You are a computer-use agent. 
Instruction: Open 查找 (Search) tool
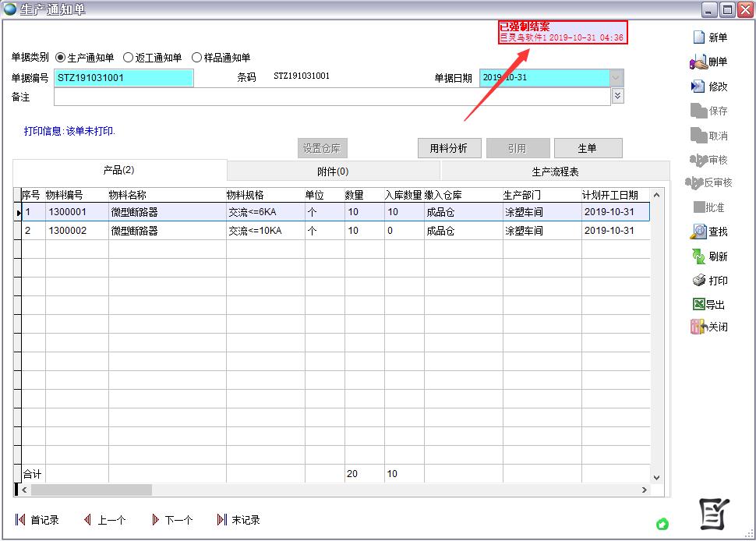tap(698, 232)
